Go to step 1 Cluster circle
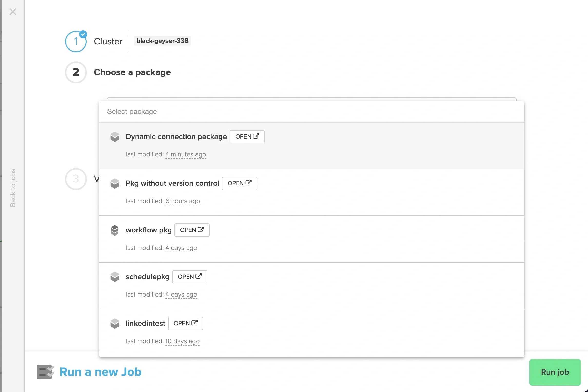Screen dimensions: 588x392 pyautogui.click(x=76, y=42)
